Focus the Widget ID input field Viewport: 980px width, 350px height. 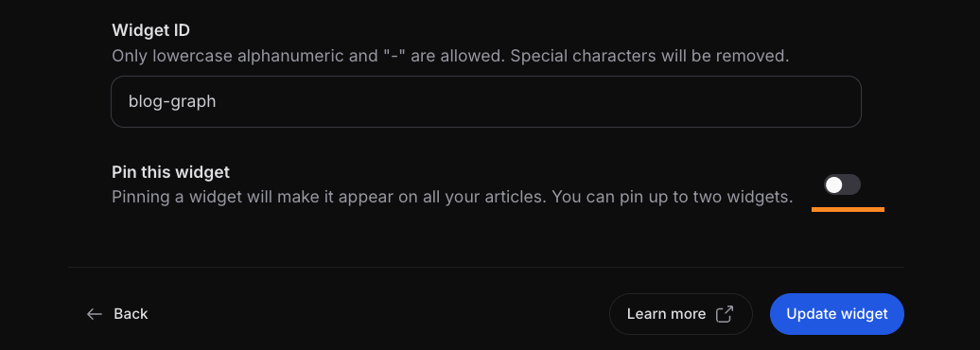486,102
